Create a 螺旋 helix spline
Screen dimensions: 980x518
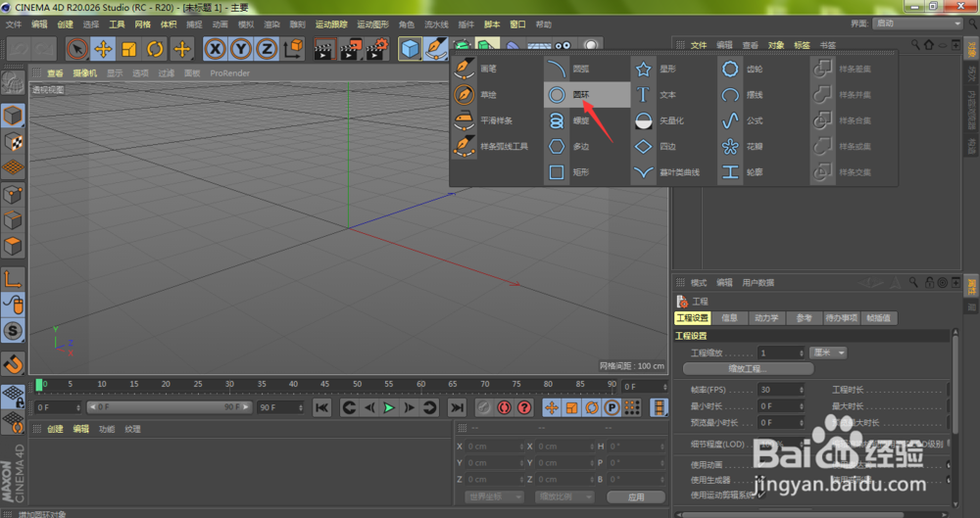tap(587, 120)
